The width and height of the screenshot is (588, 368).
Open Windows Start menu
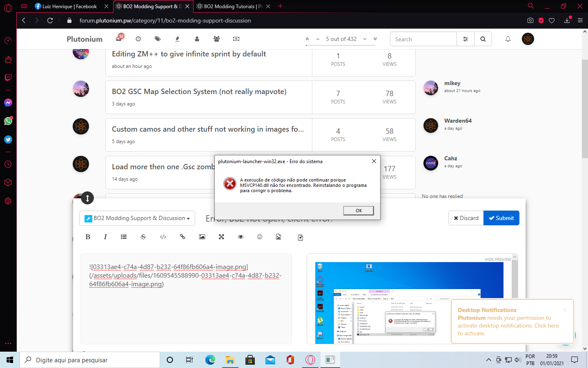(10, 360)
